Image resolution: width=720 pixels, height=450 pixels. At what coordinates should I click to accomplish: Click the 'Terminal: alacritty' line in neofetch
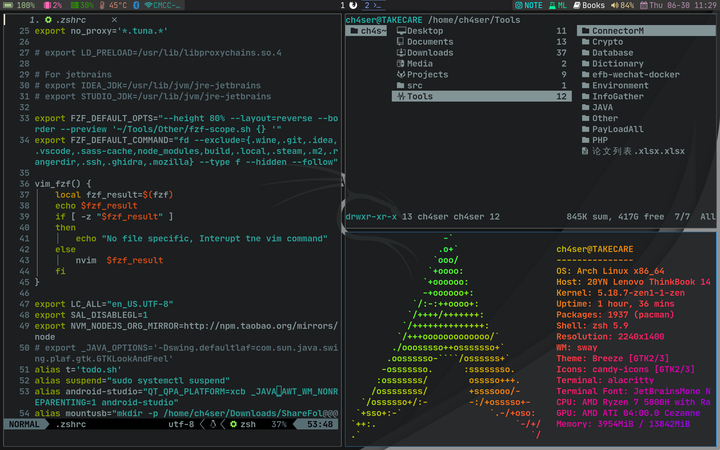coord(605,381)
